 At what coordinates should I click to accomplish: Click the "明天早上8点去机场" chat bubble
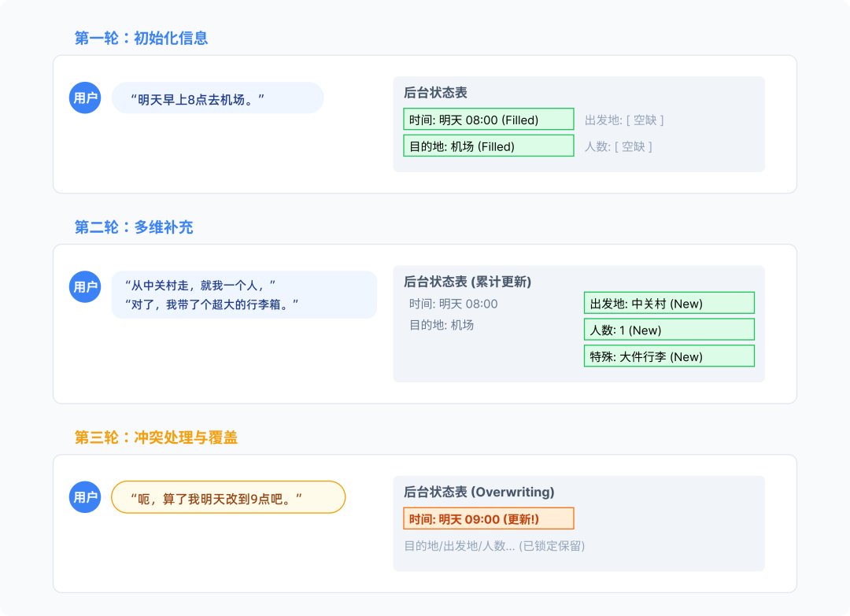coord(217,98)
